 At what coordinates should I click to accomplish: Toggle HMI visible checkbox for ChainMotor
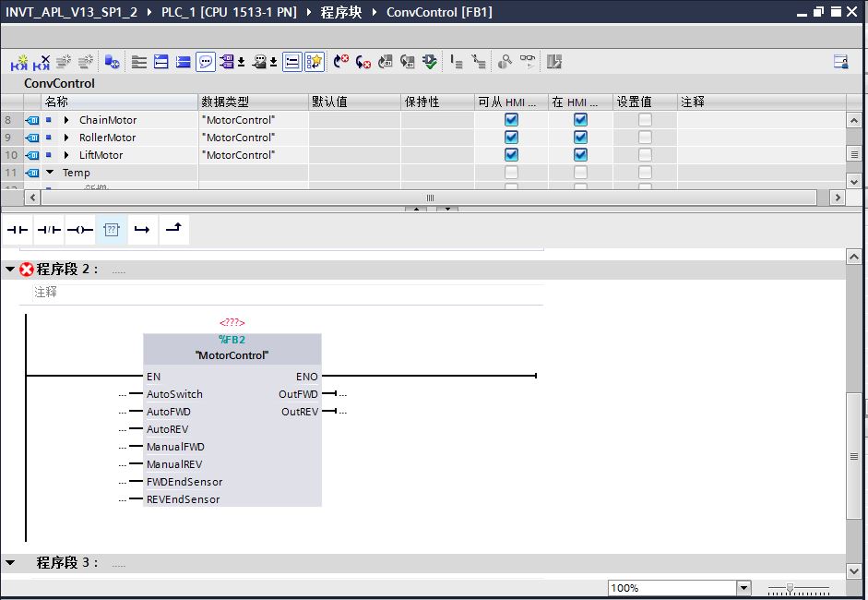point(580,120)
